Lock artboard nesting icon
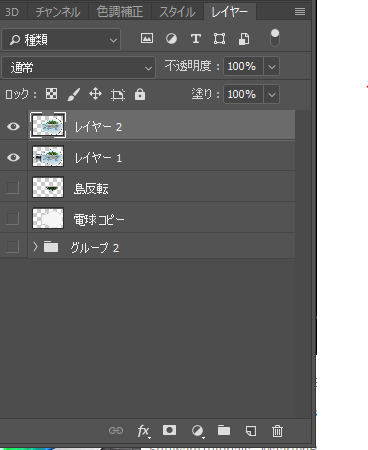368x450 pixels. pos(118,95)
